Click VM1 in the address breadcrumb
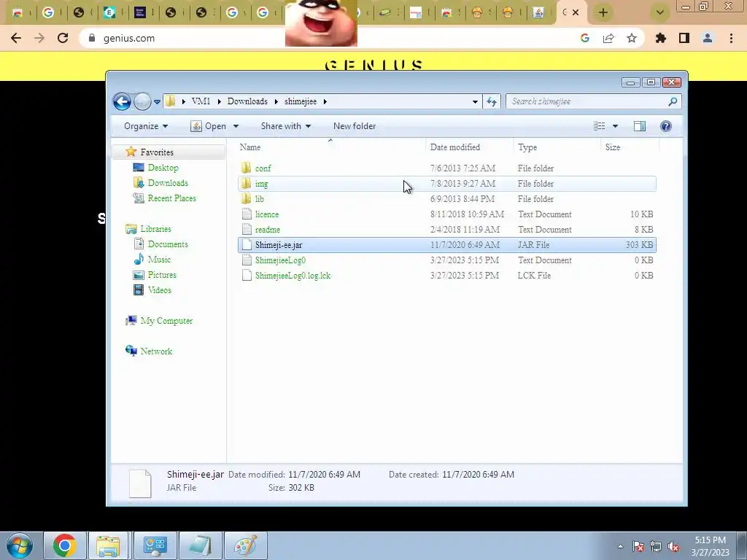Viewport: 747px width, 560px height. tap(201, 101)
